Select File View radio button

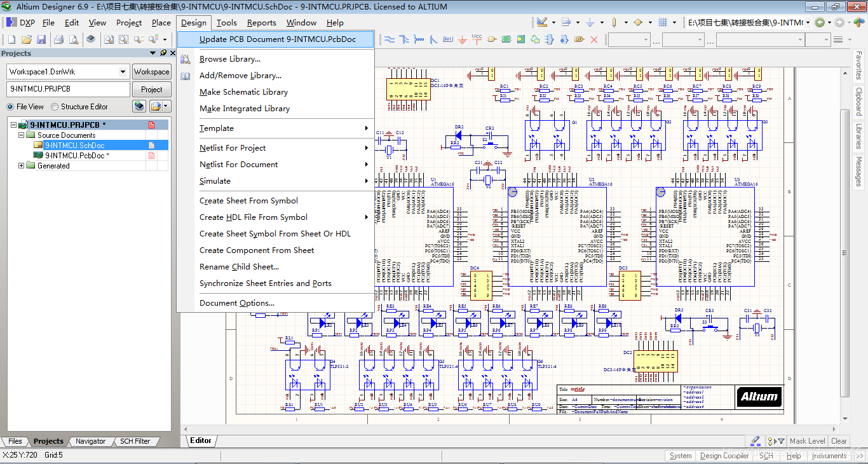(x=10, y=107)
